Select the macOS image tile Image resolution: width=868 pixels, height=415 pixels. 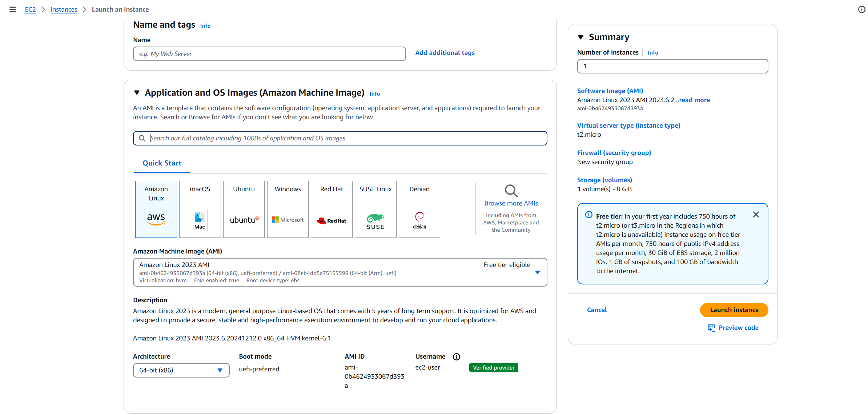[200, 209]
